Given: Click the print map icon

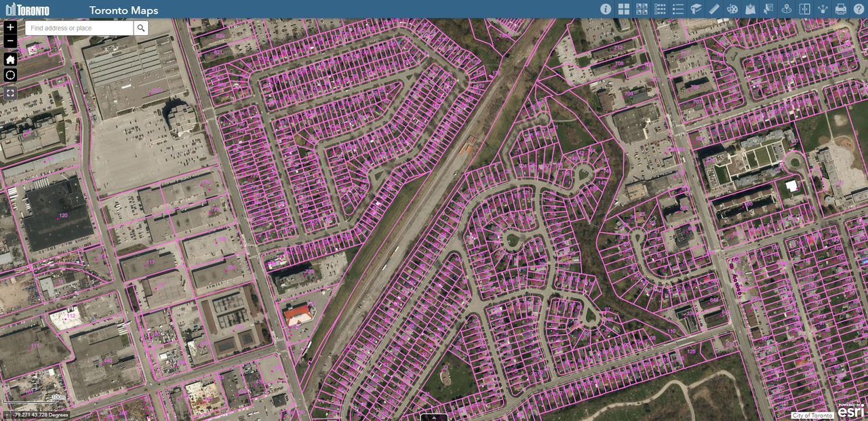Looking at the screenshot, I should [841, 9].
